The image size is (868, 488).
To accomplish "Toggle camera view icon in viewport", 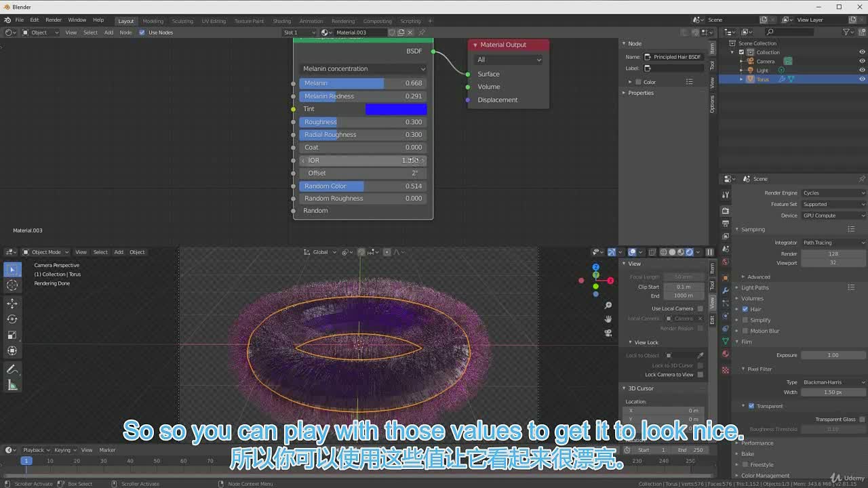I will click(608, 333).
